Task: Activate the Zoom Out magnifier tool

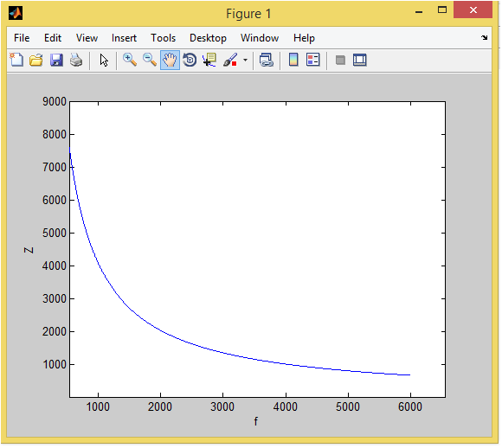Action: [150, 60]
